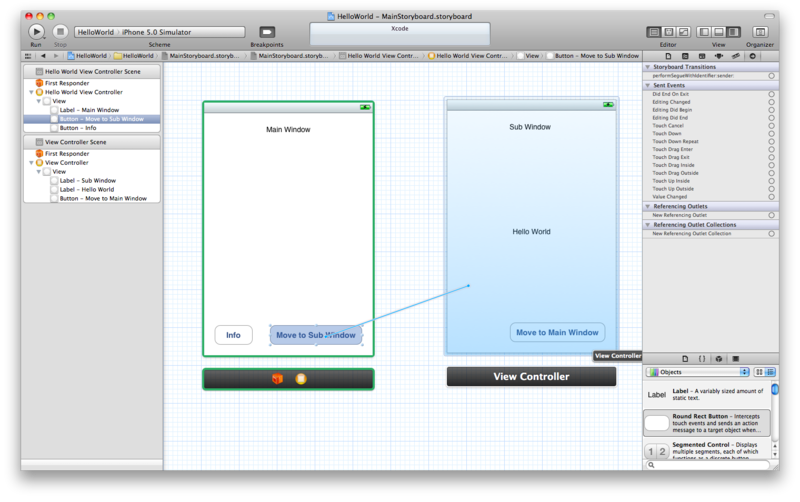Select the Standard editor icon
Viewport: 800px width, 502px height.
click(654, 32)
